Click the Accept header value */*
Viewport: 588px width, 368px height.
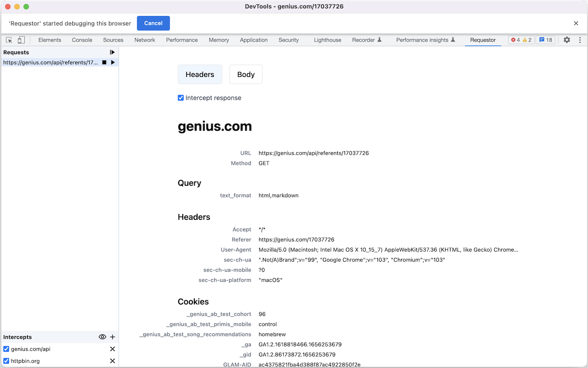[x=262, y=230]
